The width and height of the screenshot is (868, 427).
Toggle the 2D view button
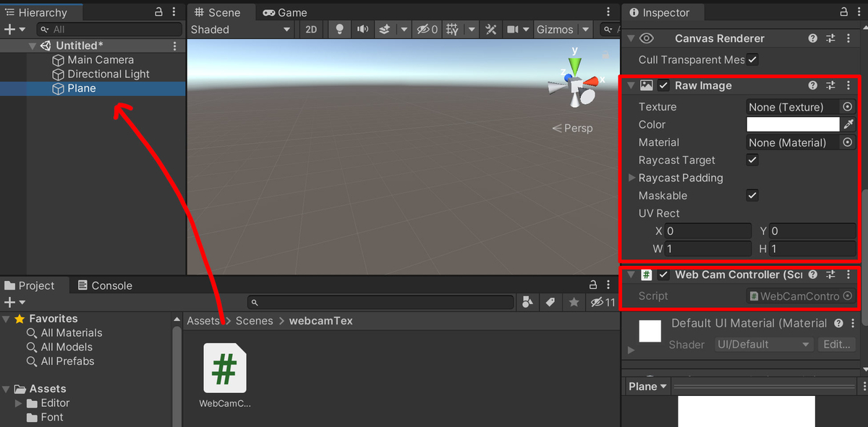click(311, 30)
